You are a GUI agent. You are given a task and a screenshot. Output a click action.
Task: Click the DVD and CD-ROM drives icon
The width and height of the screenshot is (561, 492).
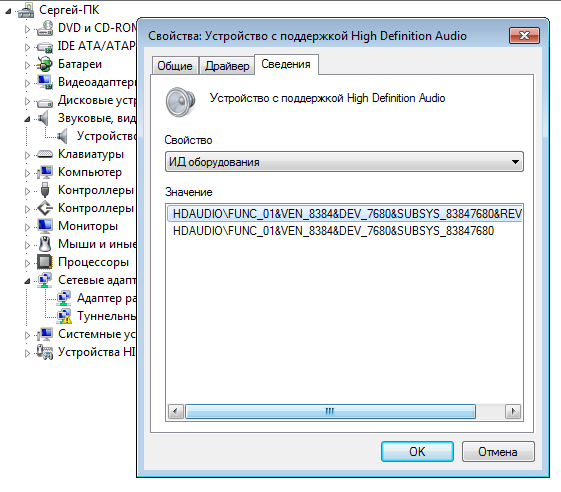pyautogui.click(x=45, y=28)
